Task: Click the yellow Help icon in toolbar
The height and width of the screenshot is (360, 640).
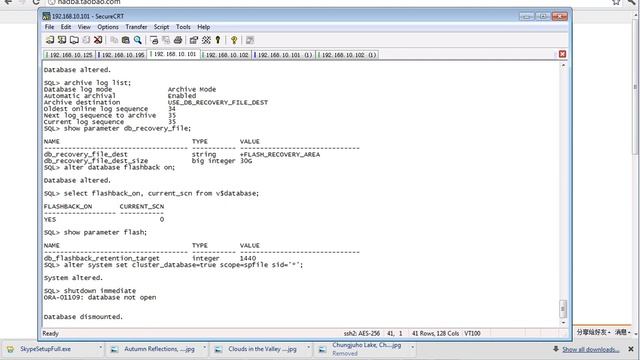Action: tap(234, 40)
